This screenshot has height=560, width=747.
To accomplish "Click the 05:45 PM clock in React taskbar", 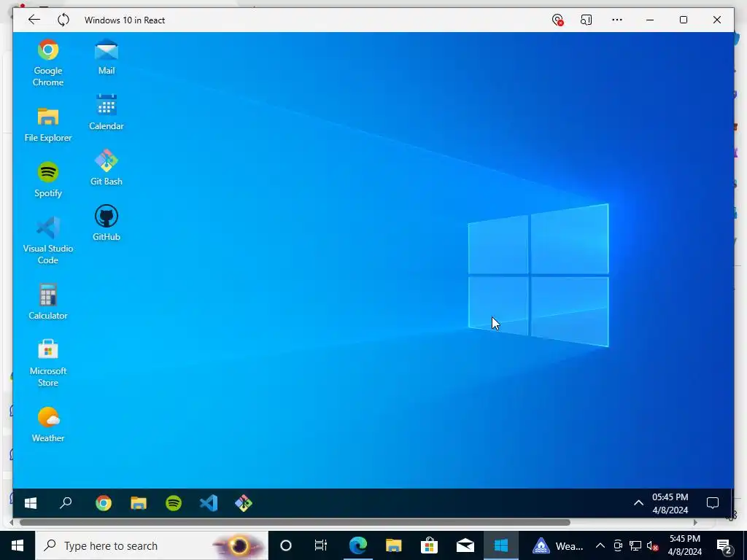I will tap(670, 503).
